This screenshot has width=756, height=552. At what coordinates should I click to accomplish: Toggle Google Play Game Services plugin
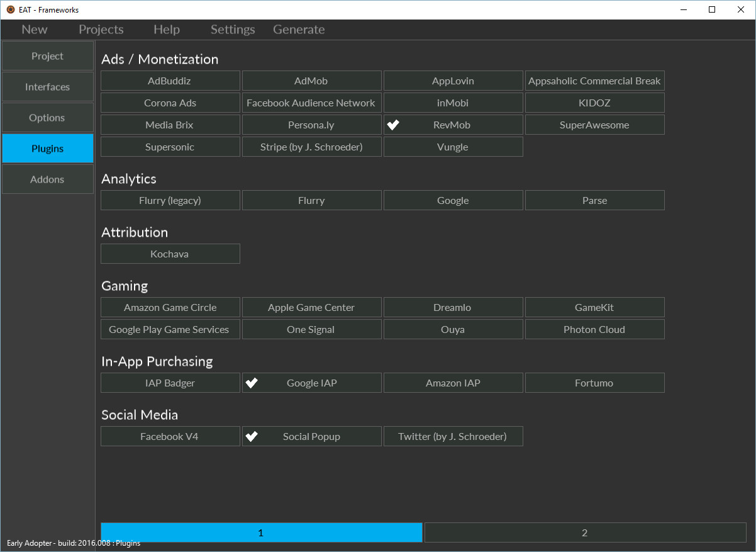point(170,329)
